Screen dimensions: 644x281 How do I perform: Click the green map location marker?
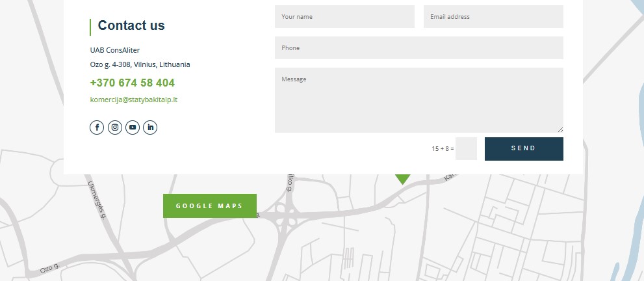pos(402,179)
